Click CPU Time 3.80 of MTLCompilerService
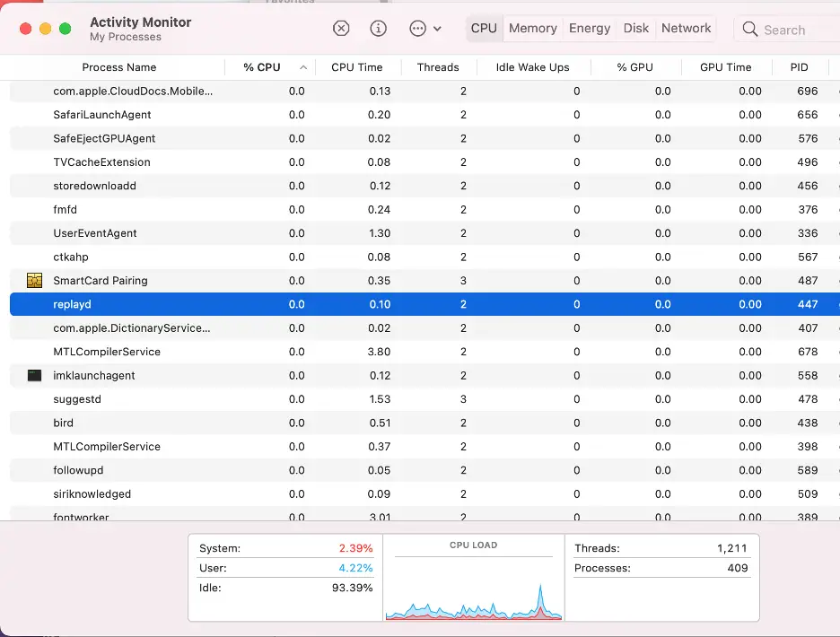840x637 pixels. 379,352
